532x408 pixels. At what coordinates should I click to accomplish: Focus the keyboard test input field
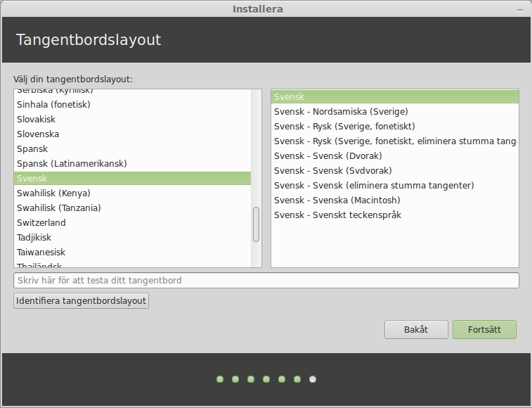[x=266, y=280]
